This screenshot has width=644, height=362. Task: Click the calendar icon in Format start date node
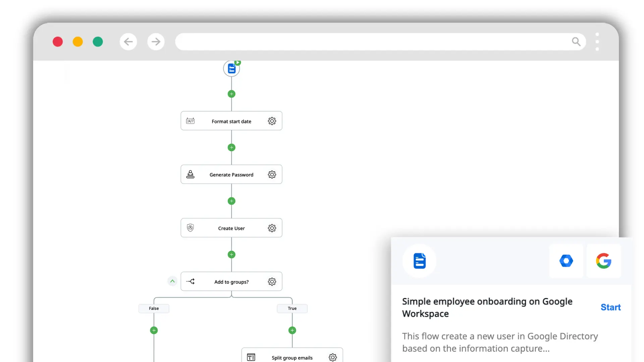(190, 121)
